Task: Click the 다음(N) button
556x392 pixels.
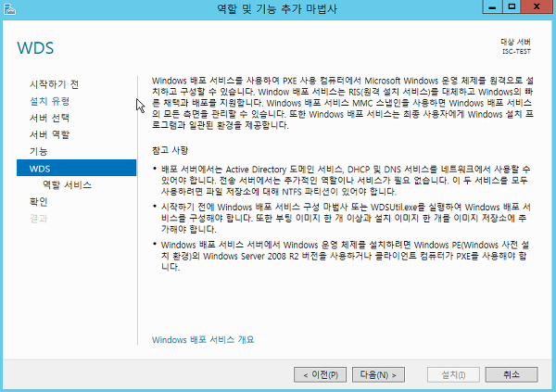Action: (378, 374)
